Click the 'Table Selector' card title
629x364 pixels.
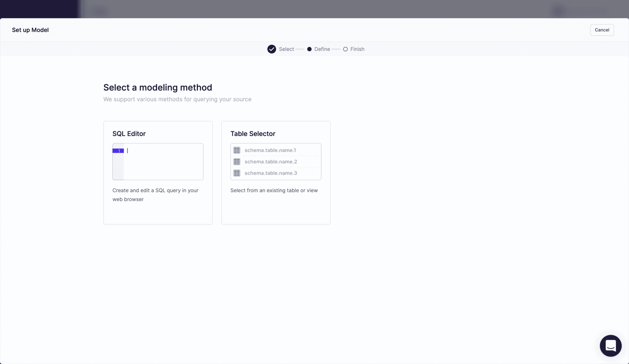(x=253, y=134)
